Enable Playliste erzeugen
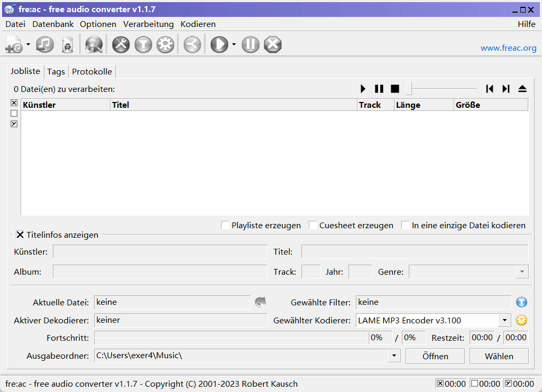Image resolution: width=542 pixels, height=392 pixels. coord(225,225)
